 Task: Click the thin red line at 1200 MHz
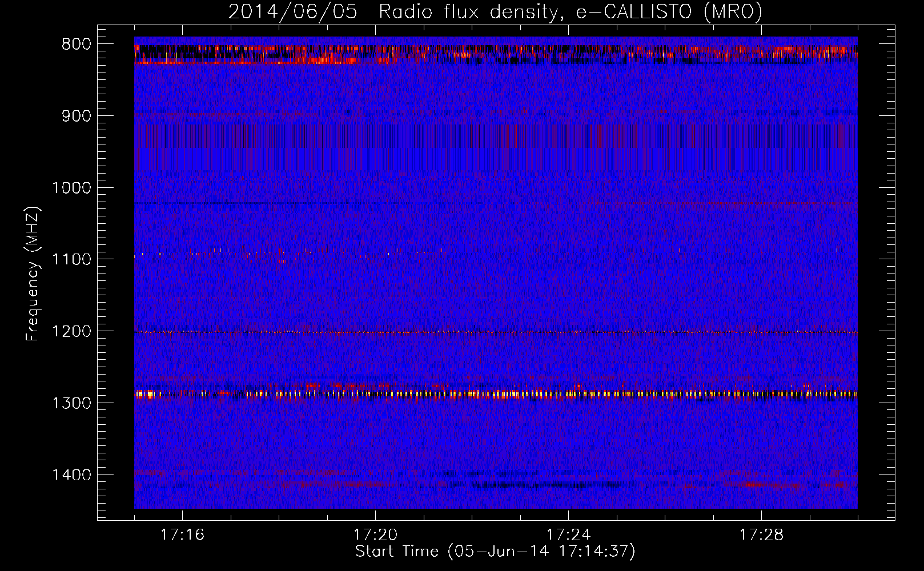496,332
